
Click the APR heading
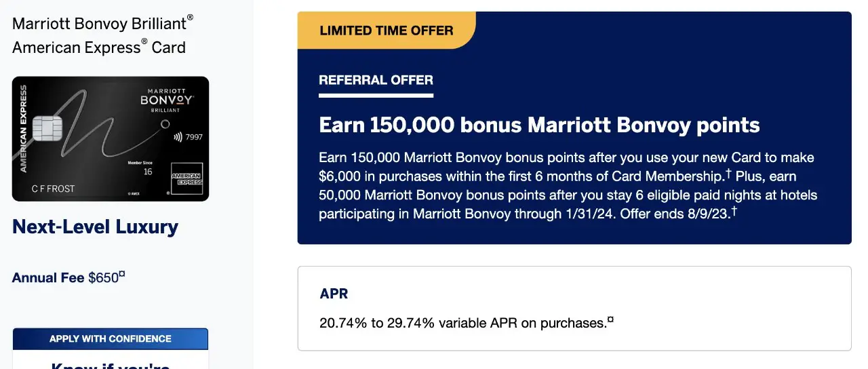pos(334,294)
